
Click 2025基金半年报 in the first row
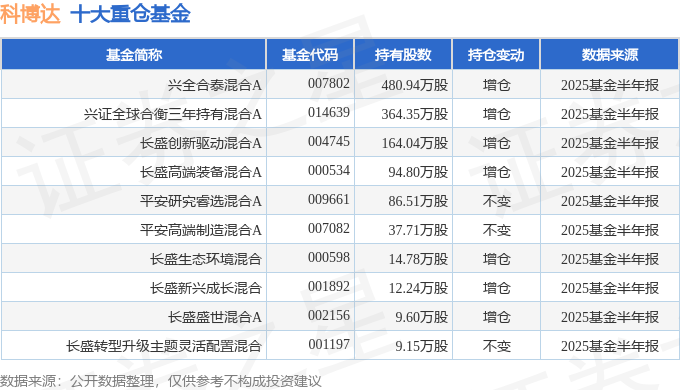[x=610, y=85]
